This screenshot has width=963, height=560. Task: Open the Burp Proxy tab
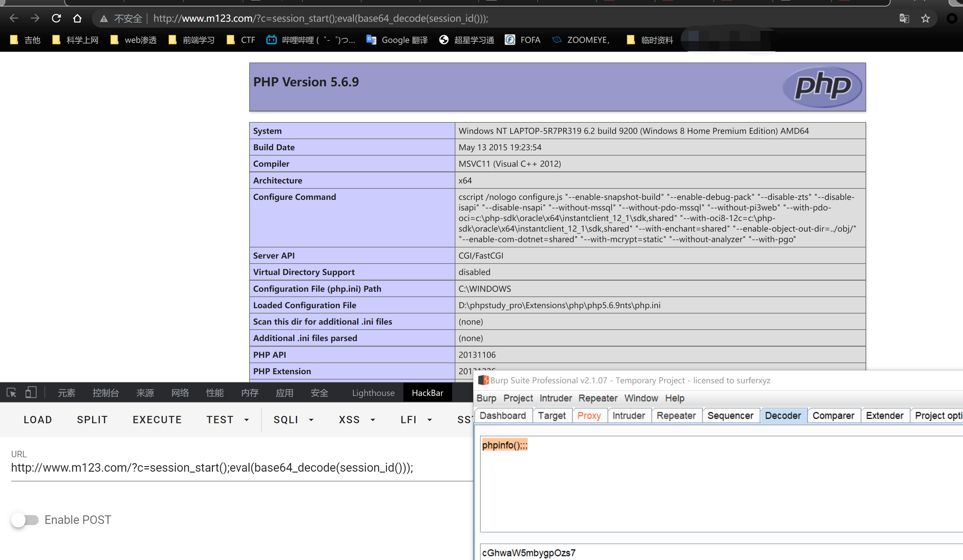point(589,416)
